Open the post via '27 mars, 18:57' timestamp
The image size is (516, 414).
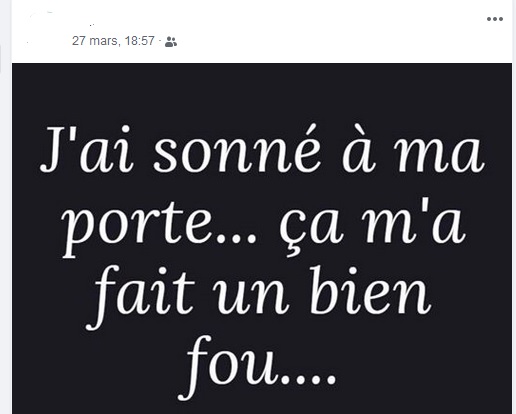click(x=113, y=41)
